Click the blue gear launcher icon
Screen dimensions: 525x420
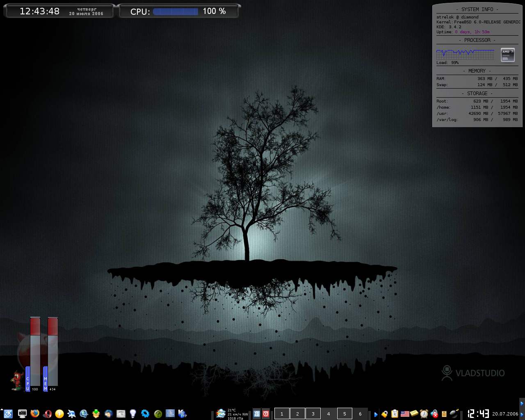pos(145,413)
